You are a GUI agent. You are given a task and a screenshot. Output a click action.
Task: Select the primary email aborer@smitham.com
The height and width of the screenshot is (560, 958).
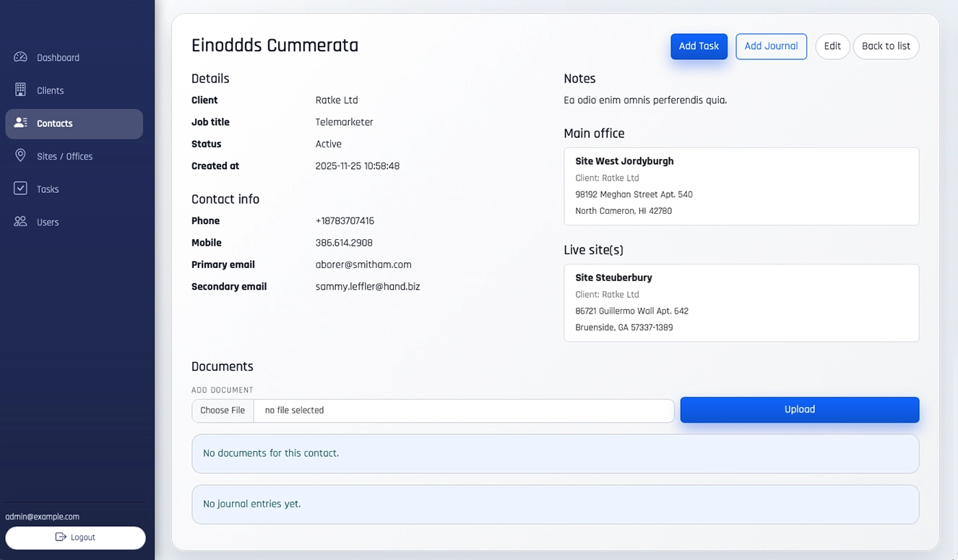coord(363,264)
